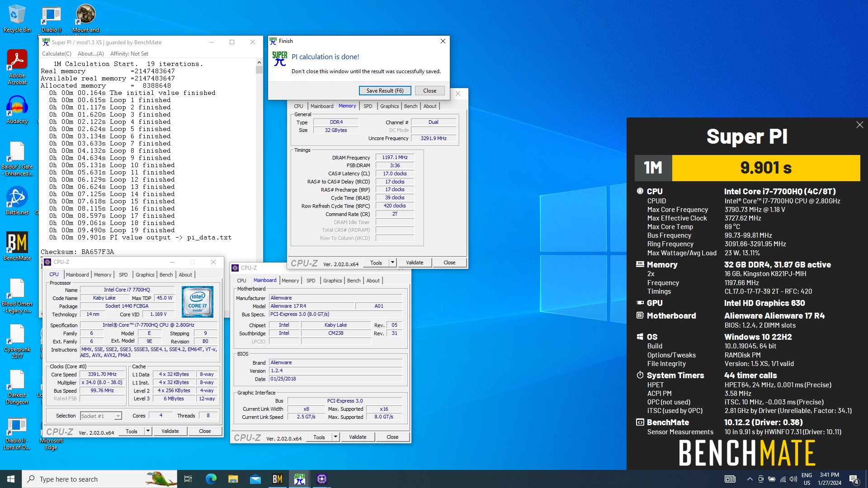Expand Tools dropdown arrow in CPU-Z Mainboard window
The width and height of the screenshot is (868, 488).
(x=335, y=437)
